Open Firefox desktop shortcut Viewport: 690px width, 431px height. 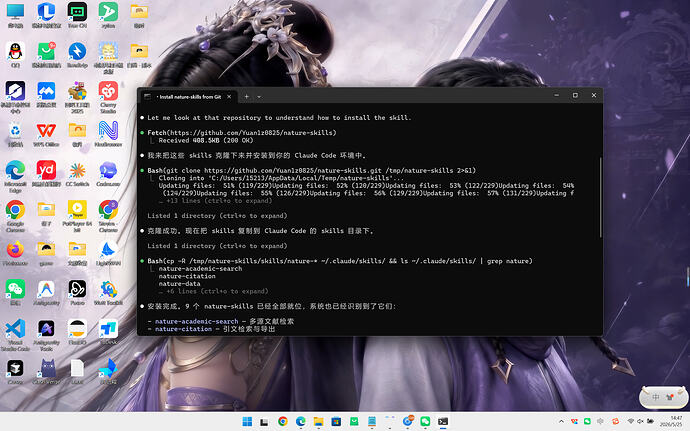tap(15, 250)
